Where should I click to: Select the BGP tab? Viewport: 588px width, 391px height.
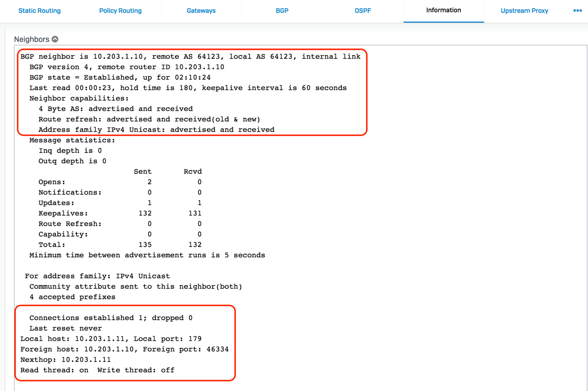click(x=282, y=10)
